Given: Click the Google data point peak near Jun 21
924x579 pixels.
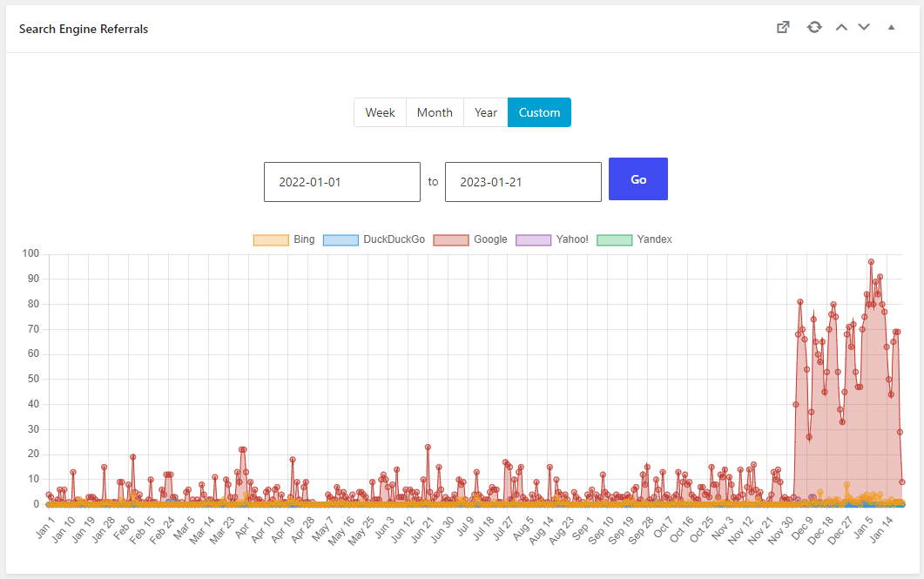Looking at the screenshot, I should coord(428,447).
